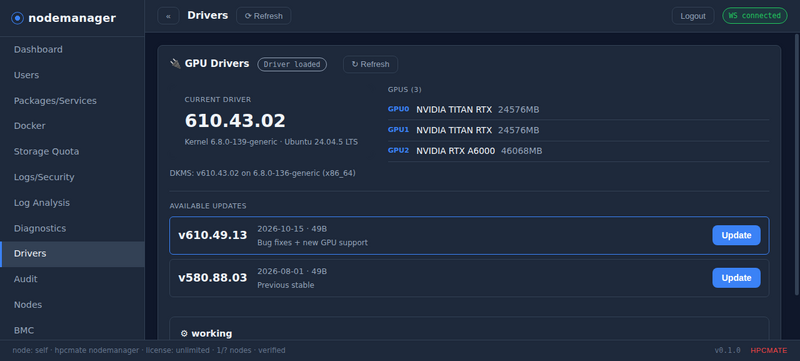Click the CURRENT DRIVER label

pos(218,100)
